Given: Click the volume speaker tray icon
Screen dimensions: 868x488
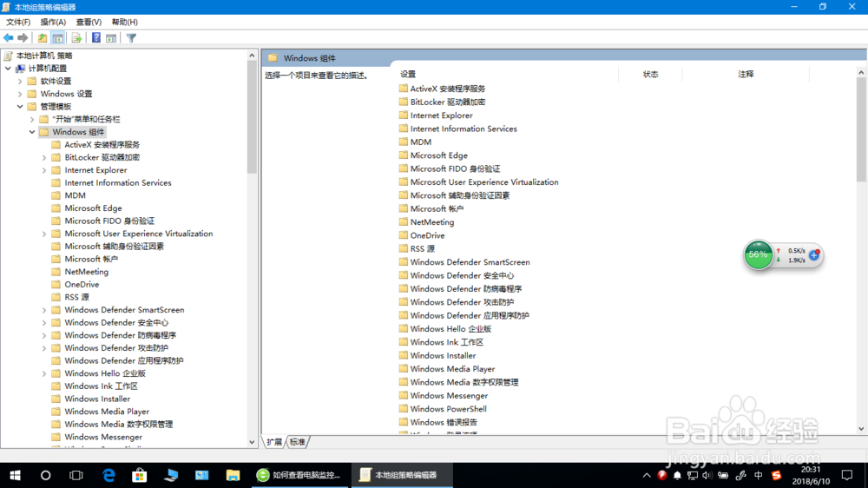Looking at the screenshot, I should tap(707, 475).
